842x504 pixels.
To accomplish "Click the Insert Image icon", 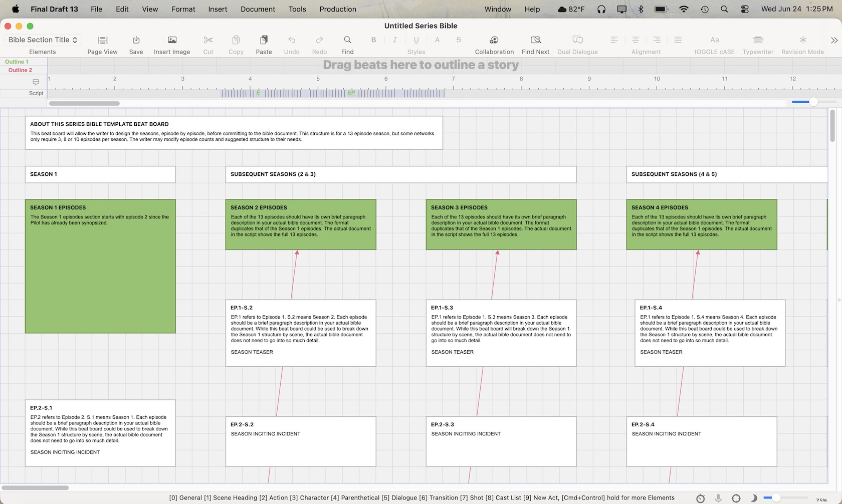I will click(x=172, y=40).
